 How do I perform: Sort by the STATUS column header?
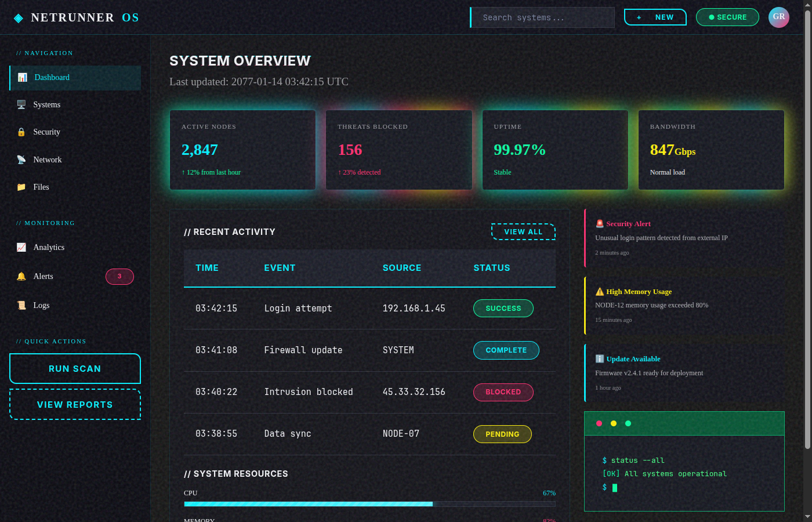492,268
